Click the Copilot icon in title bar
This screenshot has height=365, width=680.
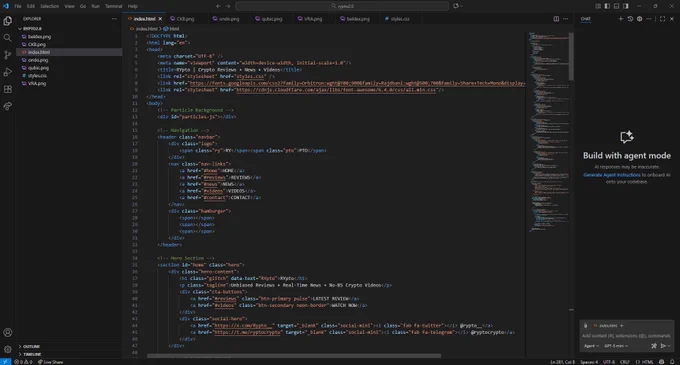(x=456, y=6)
